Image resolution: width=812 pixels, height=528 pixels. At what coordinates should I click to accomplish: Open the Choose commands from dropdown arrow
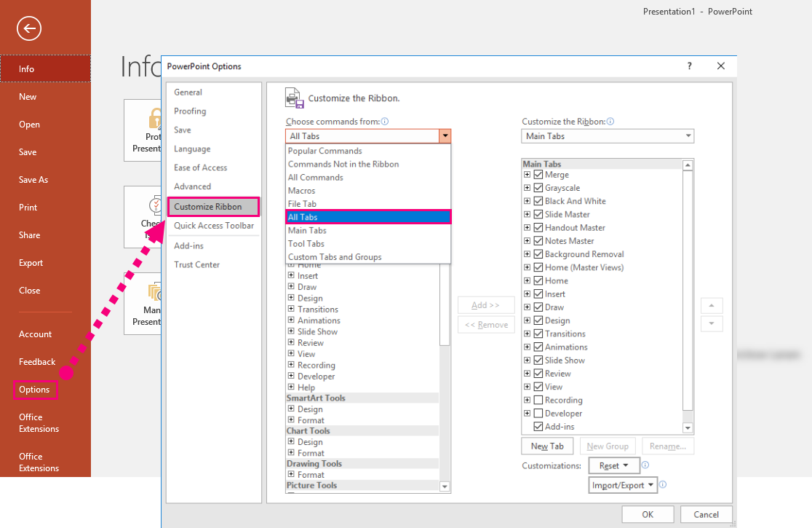click(445, 136)
